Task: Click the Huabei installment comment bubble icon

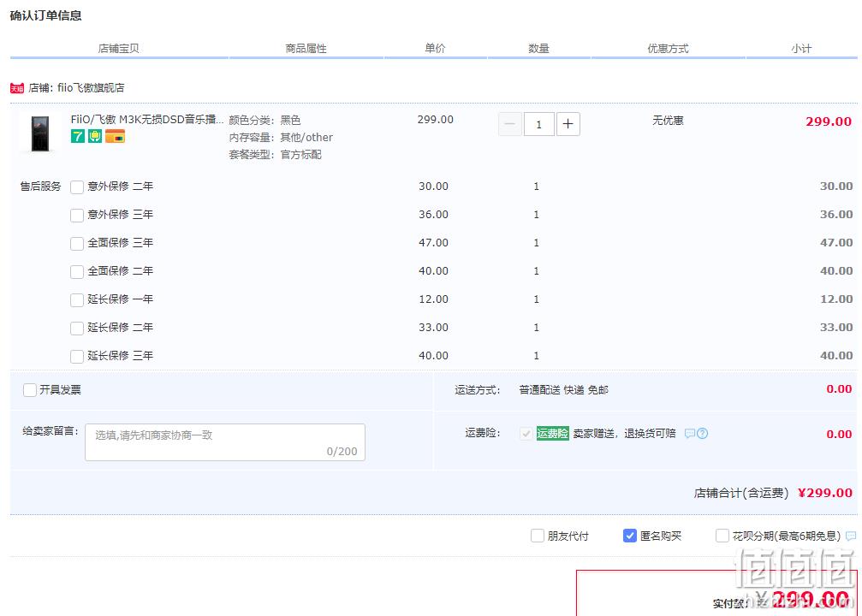Action: [x=851, y=536]
